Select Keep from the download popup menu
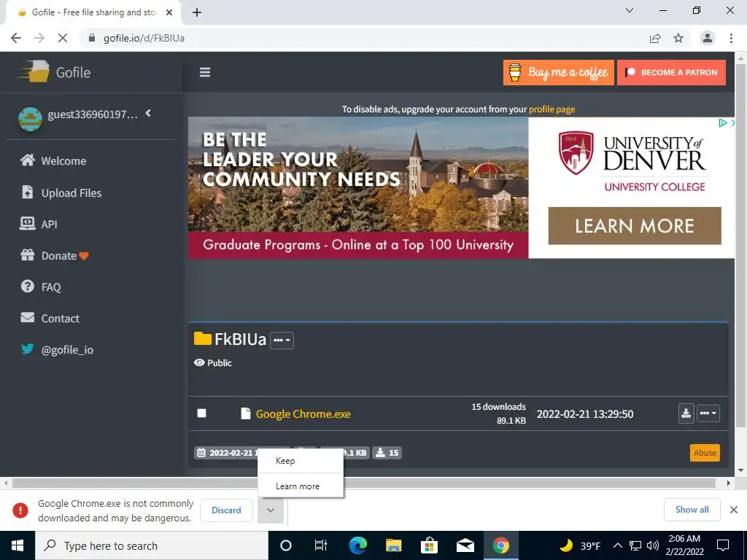 [300, 461]
